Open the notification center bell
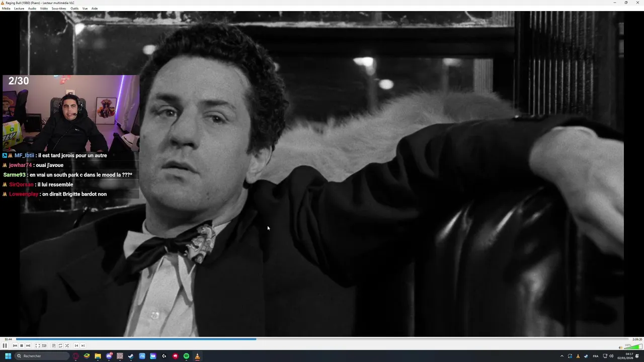This screenshot has width=644, height=362. click(637, 356)
